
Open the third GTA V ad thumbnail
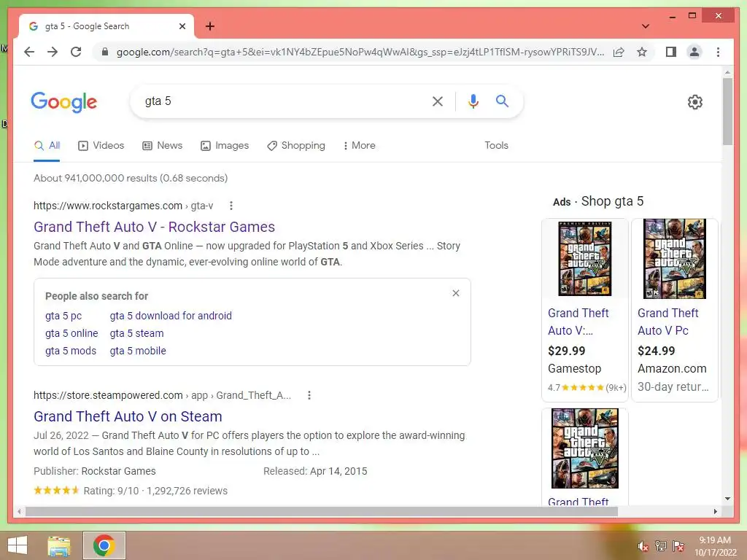tap(584, 448)
